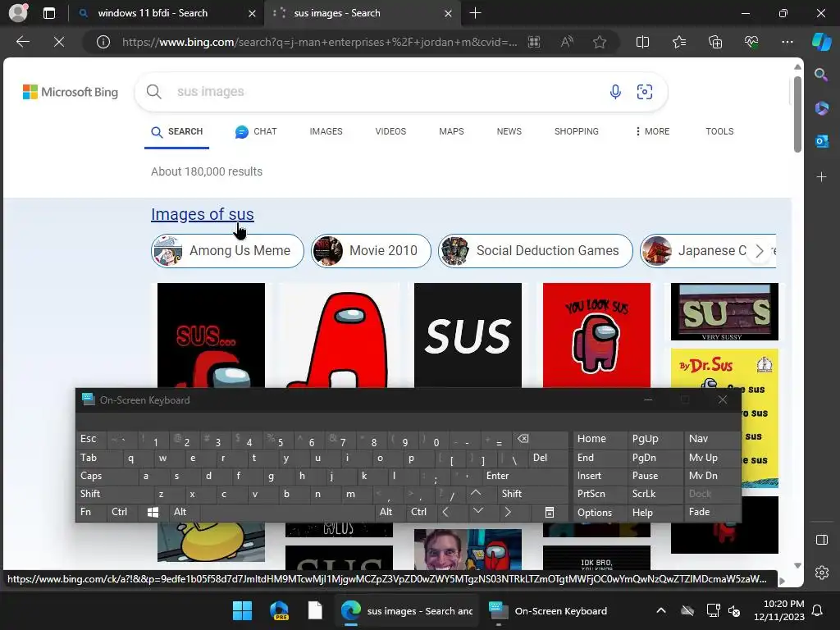Open the MAPS tab
Viewport: 840px width, 630px height.
[452, 131]
